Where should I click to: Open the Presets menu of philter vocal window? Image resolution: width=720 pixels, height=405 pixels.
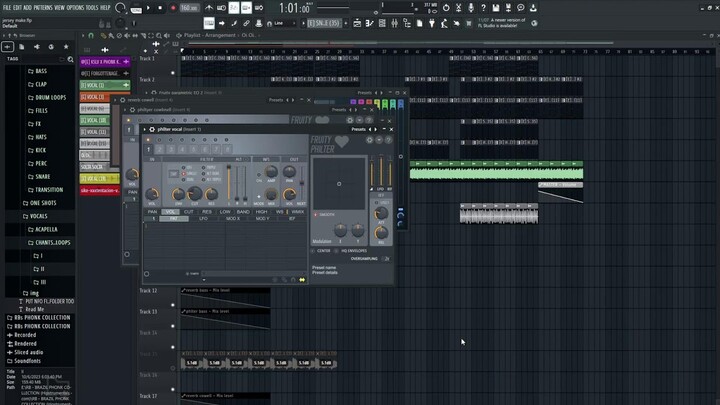(358, 129)
